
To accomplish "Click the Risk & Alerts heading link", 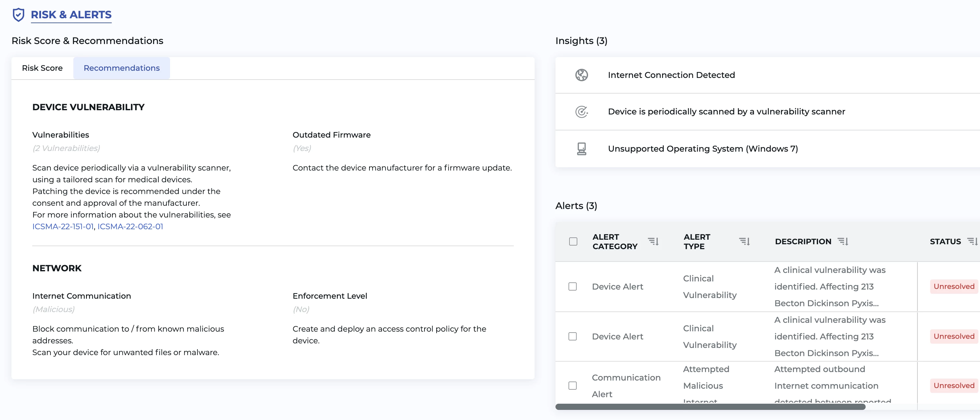I will pyautogui.click(x=71, y=15).
